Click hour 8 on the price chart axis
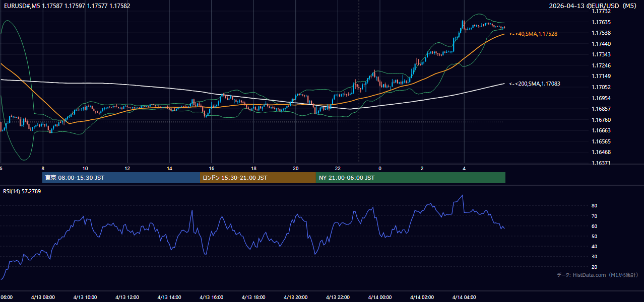The height and width of the screenshot is (302, 644). click(43, 168)
